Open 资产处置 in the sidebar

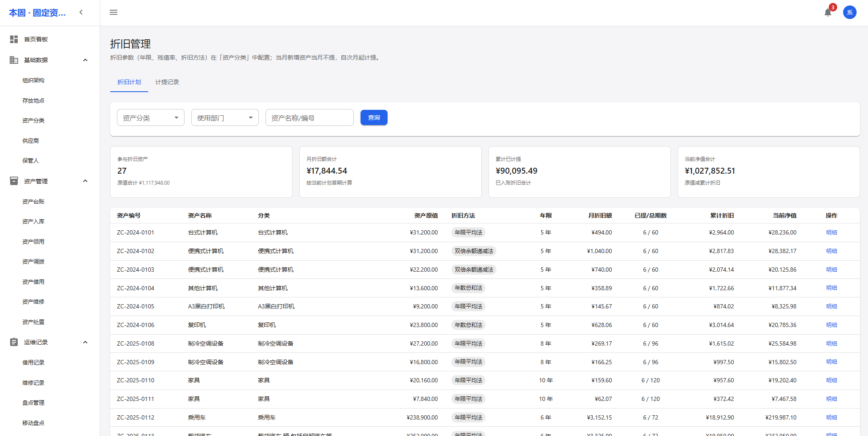tap(33, 322)
